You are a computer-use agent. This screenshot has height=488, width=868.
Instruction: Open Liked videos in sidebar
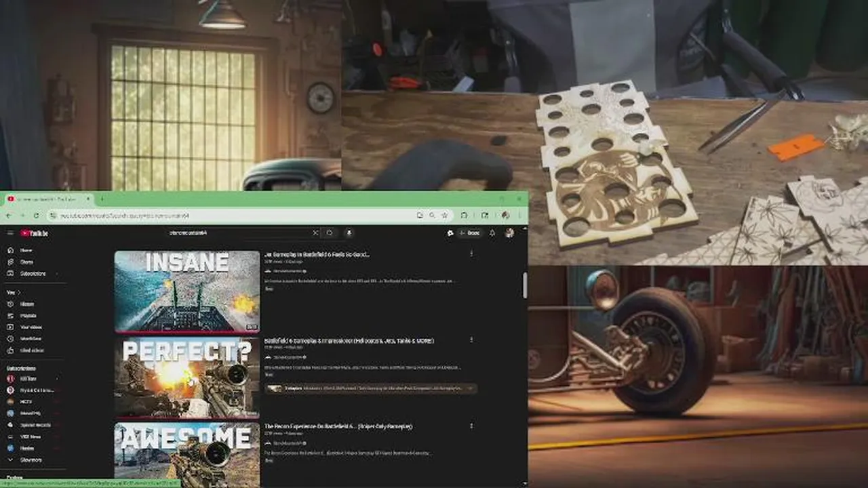31,350
